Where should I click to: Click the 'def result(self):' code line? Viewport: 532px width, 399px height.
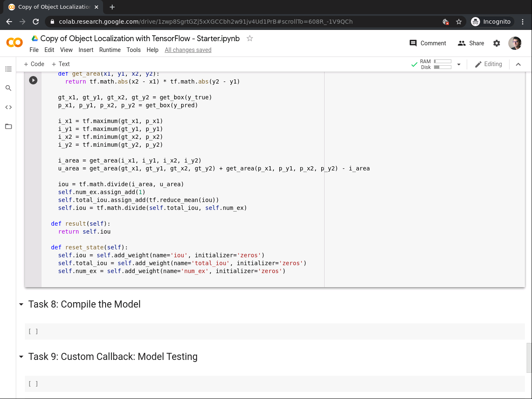coord(81,224)
